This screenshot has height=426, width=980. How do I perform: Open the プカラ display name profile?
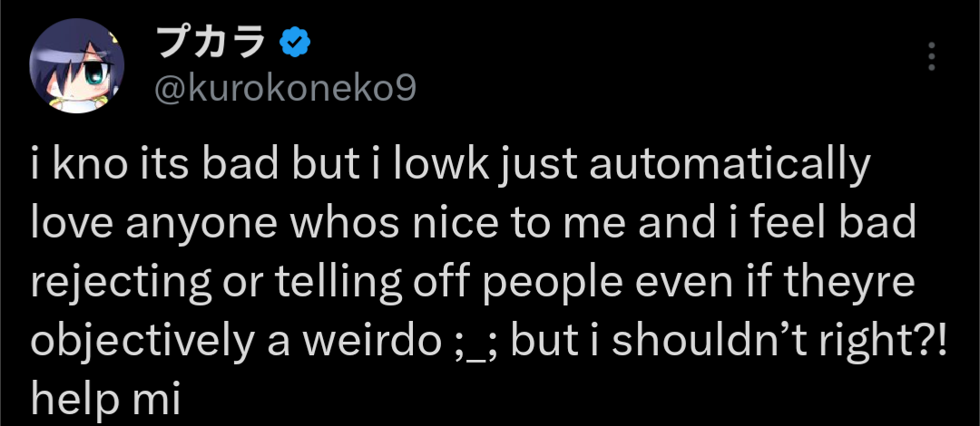pos(212,42)
